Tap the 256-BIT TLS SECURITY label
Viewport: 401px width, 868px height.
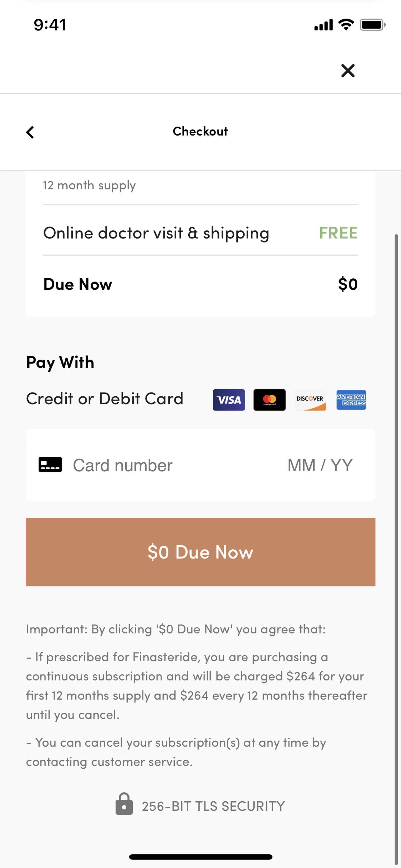tap(213, 806)
